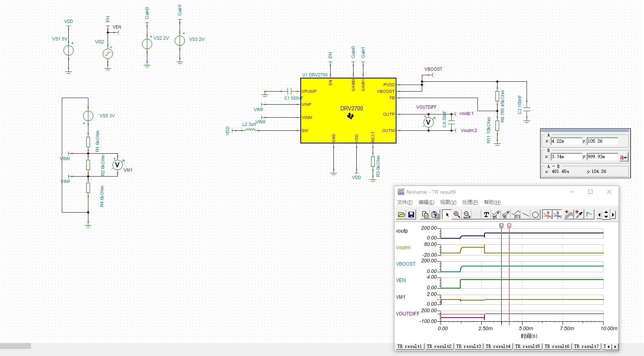Click the auto label curve icon
The height and width of the screenshot is (356, 644).
coord(496,215)
